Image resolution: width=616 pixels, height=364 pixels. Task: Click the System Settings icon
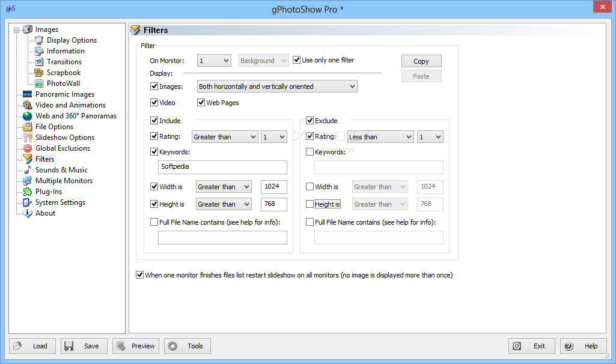[x=28, y=202]
